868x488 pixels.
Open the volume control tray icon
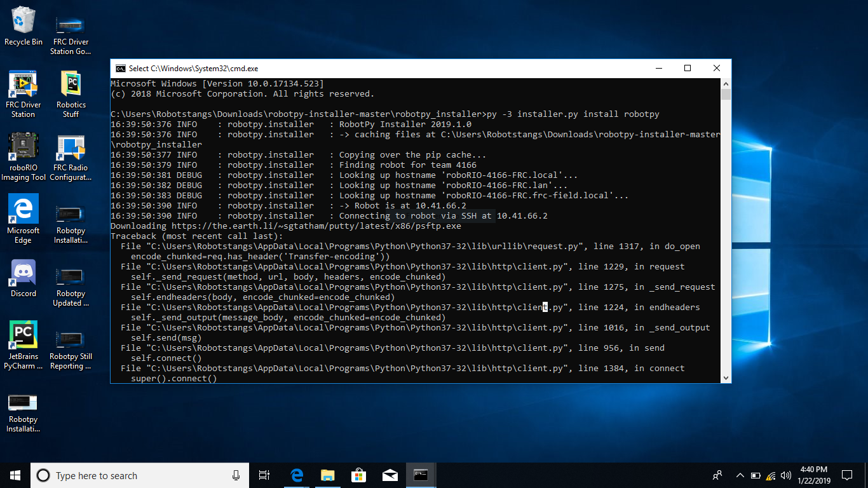pos(786,475)
